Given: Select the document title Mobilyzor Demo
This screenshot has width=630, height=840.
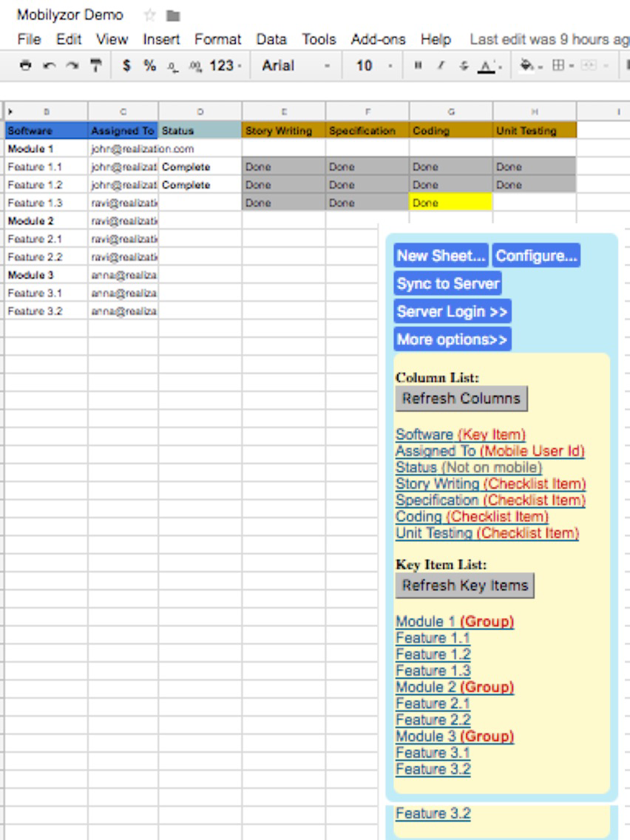Looking at the screenshot, I should coord(70,15).
